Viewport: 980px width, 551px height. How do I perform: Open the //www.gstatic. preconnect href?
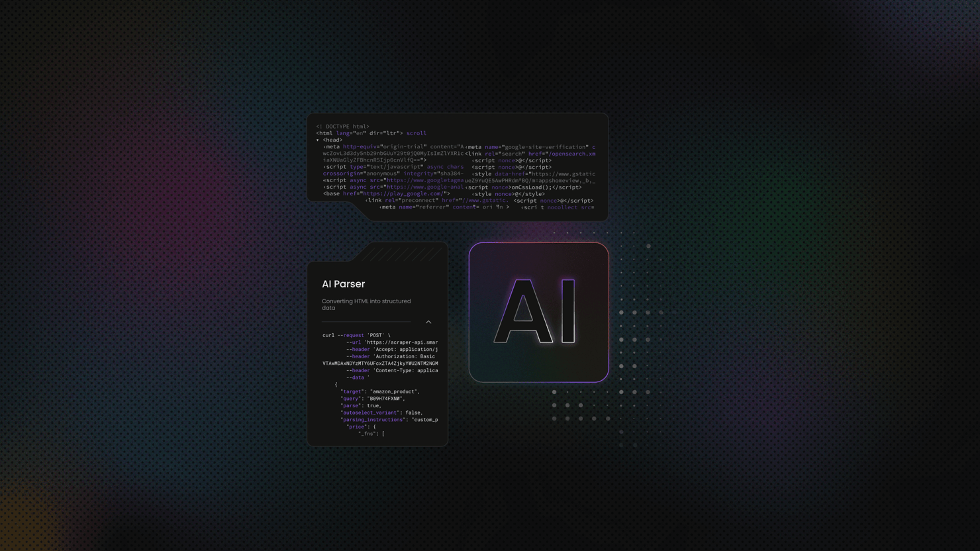pyautogui.click(x=485, y=201)
